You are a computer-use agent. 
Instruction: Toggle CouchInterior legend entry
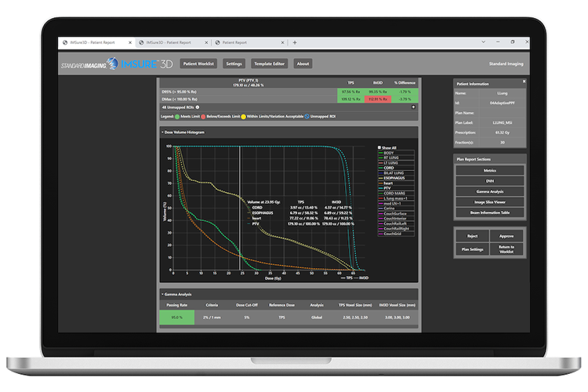coord(396,219)
